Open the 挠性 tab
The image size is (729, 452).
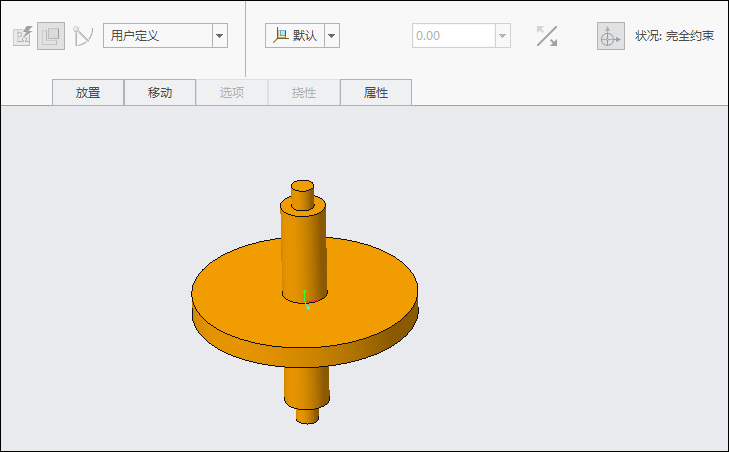tap(304, 93)
